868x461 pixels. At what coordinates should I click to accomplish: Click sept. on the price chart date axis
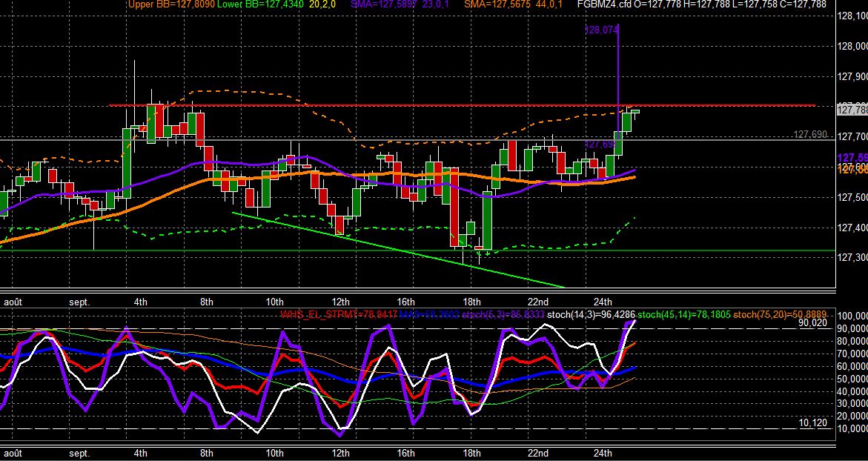(79, 302)
